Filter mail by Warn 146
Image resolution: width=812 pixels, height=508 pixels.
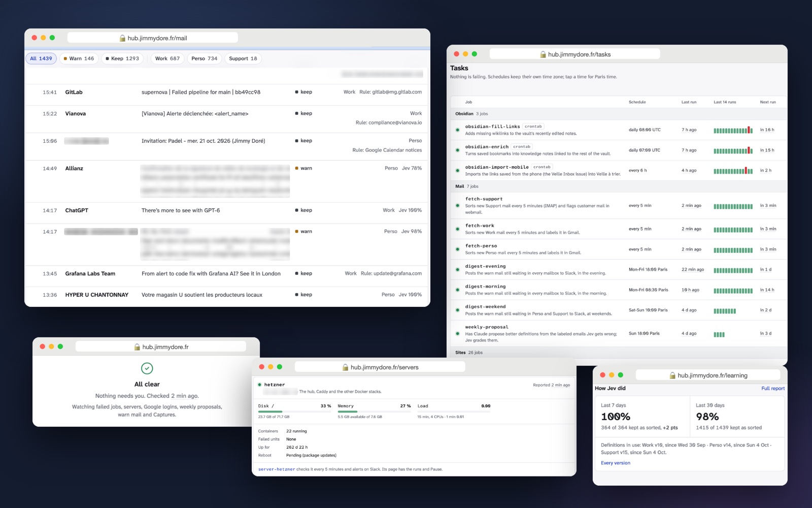pos(79,58)
